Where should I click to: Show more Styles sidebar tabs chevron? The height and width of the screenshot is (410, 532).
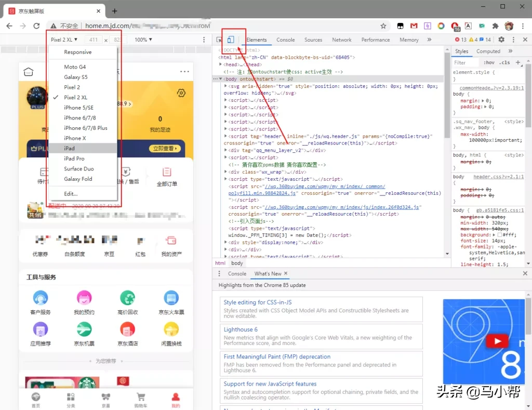510,51
